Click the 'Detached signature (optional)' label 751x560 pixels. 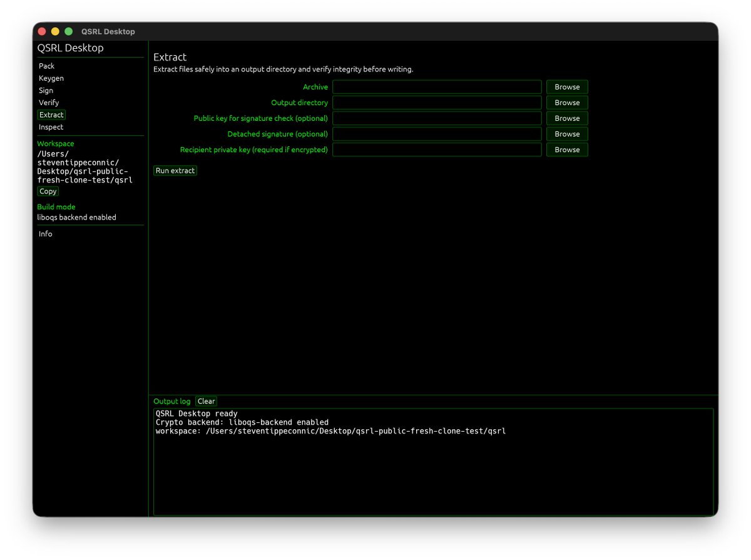[277, 134]
